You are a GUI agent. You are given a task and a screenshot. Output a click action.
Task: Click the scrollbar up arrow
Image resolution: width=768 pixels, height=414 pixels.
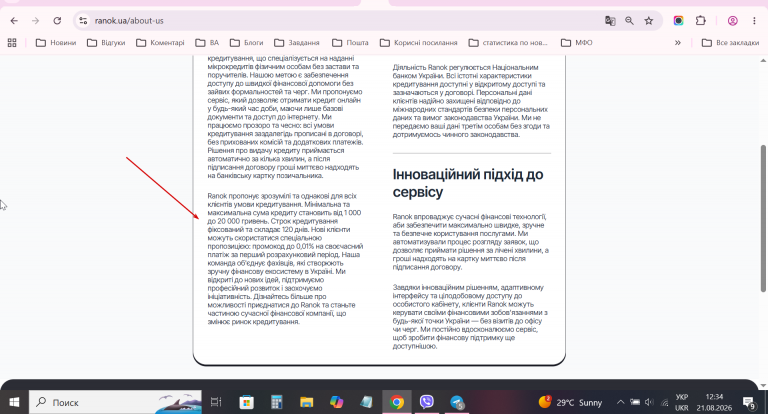pyautogui.click(x=763, y=60)
